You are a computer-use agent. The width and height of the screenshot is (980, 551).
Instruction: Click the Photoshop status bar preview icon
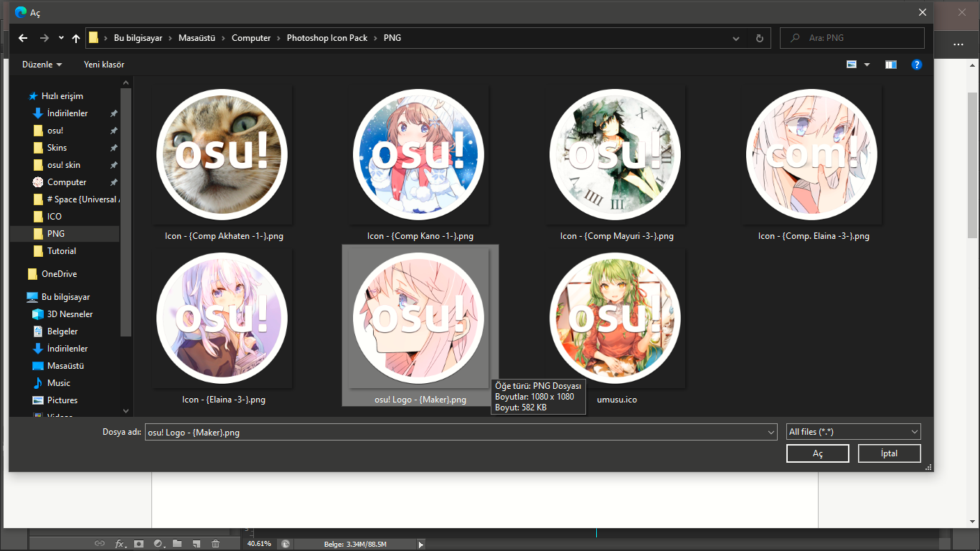tap(286, 545)
